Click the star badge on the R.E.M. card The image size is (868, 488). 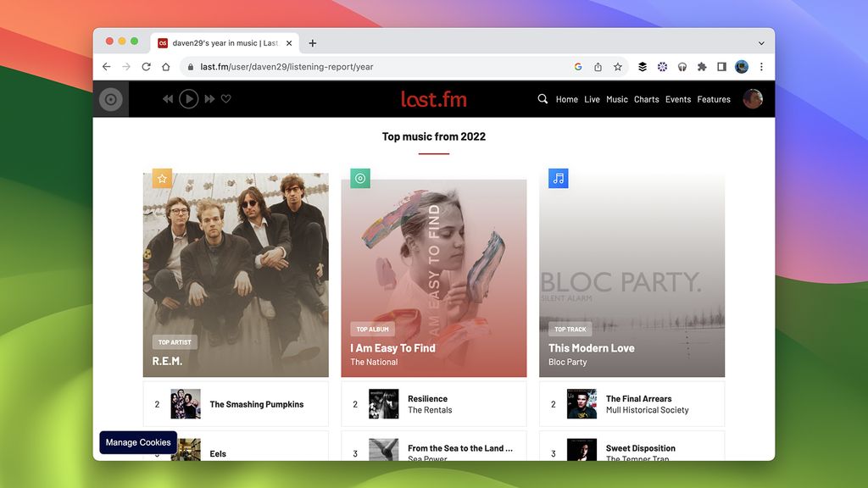(161, 178)
